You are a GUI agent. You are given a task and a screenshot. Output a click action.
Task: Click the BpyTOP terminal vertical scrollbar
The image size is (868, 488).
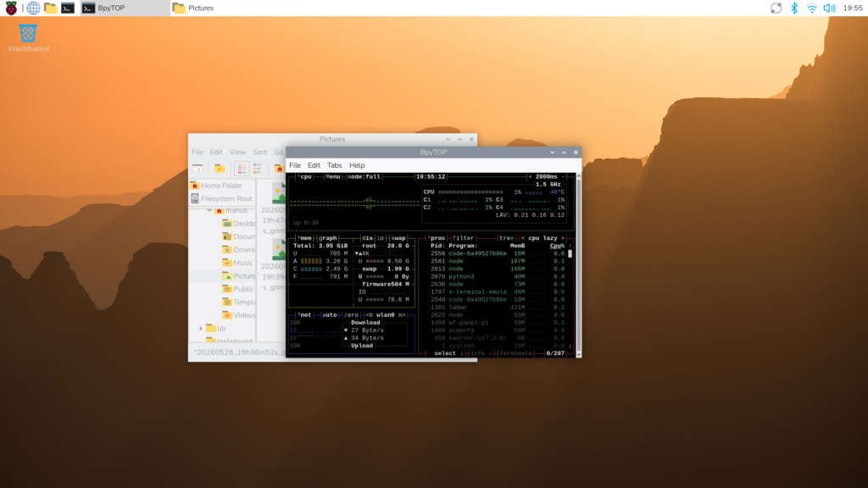tap(578, 265)
